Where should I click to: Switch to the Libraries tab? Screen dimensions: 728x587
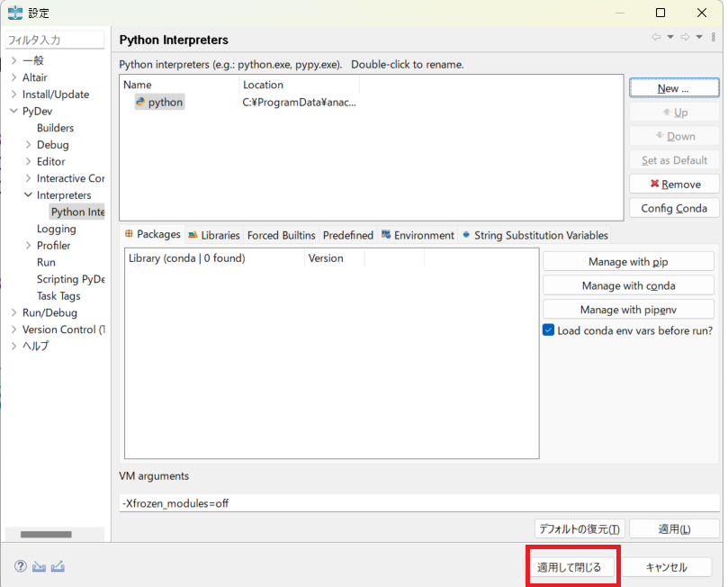213,235
